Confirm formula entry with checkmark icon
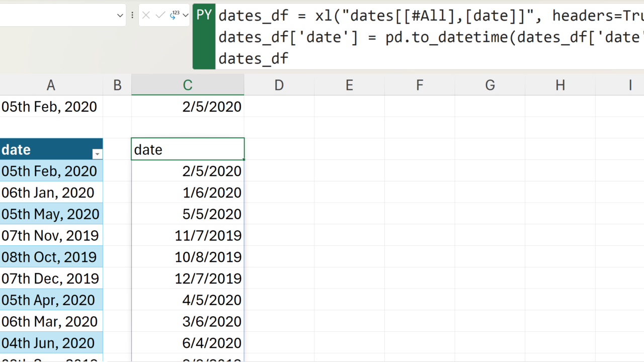Viewport: 644px width, 362px height. (x=160, y=16)
